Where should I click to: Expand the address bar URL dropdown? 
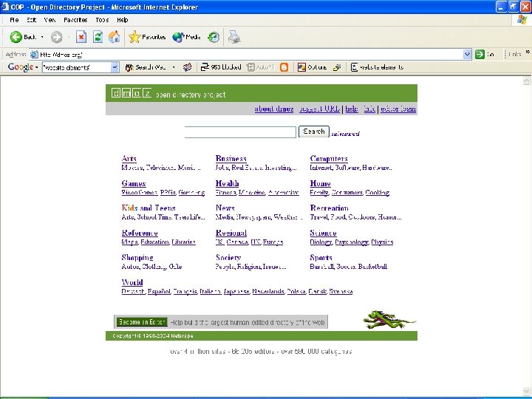point(467,54)
